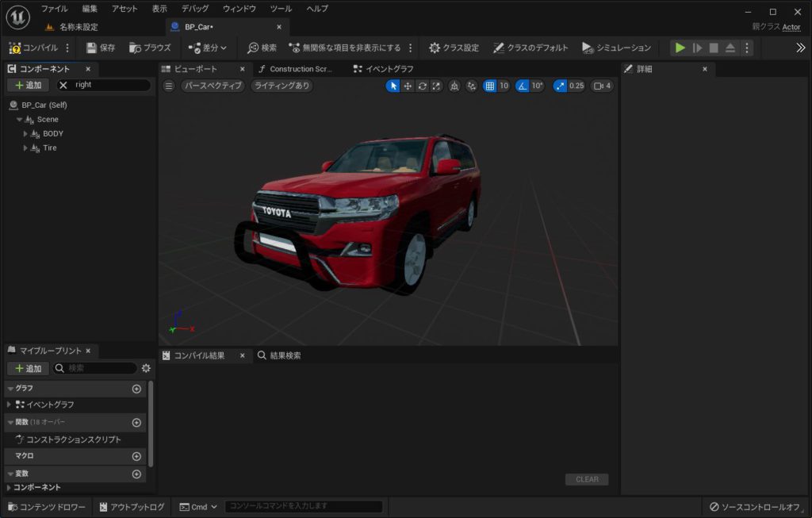This screenshot has width=812, height=518.
Task: Open parent class Actor link
Action: (791, 27)
